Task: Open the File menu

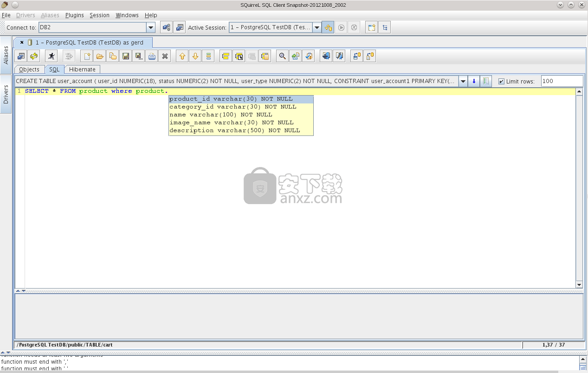Action: (6, 15)
